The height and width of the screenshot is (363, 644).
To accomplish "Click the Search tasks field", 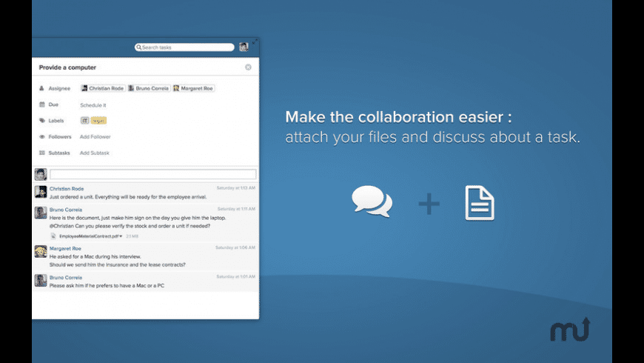I will point(184,47).
